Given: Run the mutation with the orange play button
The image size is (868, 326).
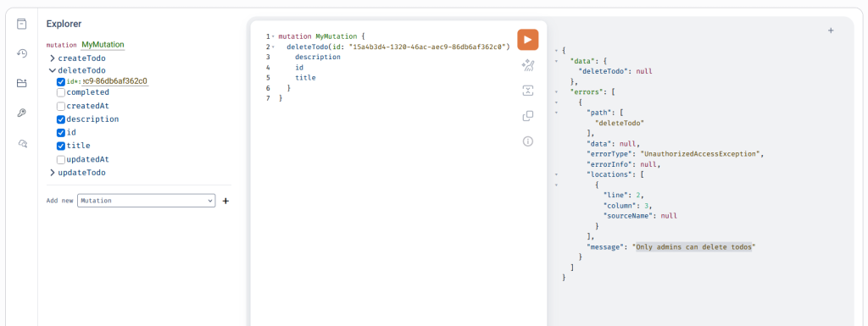Looking at the screenshot, I should (x=527, y=40).
